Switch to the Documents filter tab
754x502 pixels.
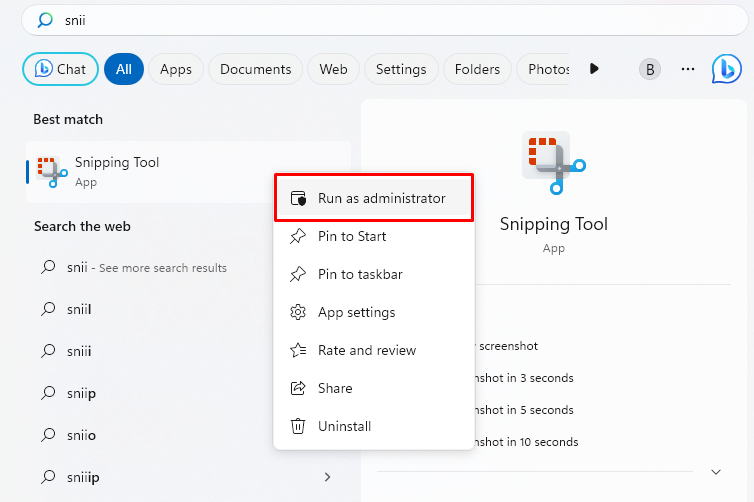(255, 69)
